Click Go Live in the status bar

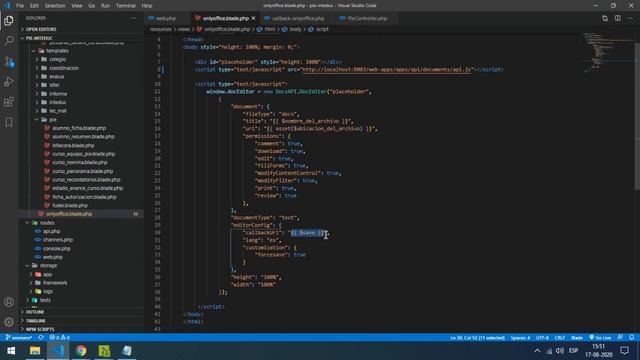pyautogui.click(x=600, y=338)
